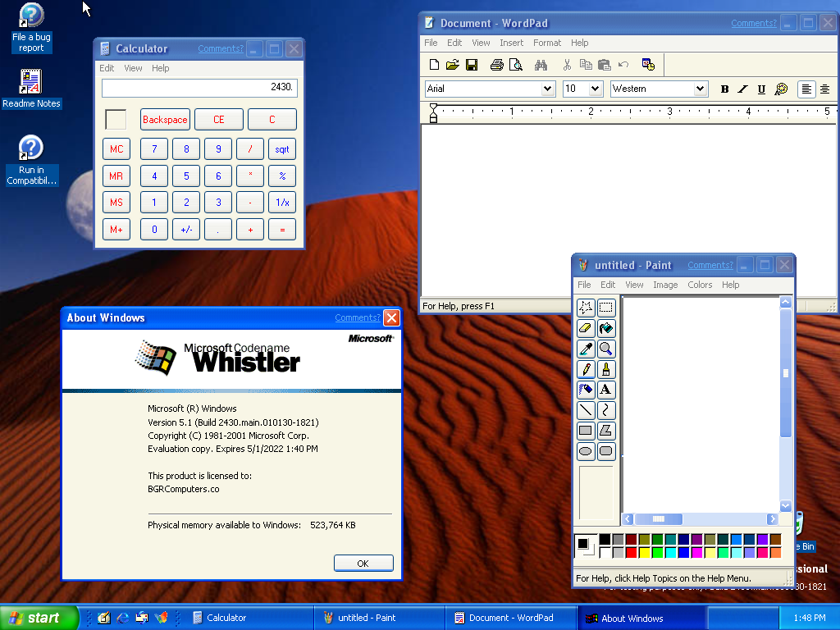This screenshot has width=840, height=630.
Task: Create a new document in WordPad toolbar
Action: [434, 65]
